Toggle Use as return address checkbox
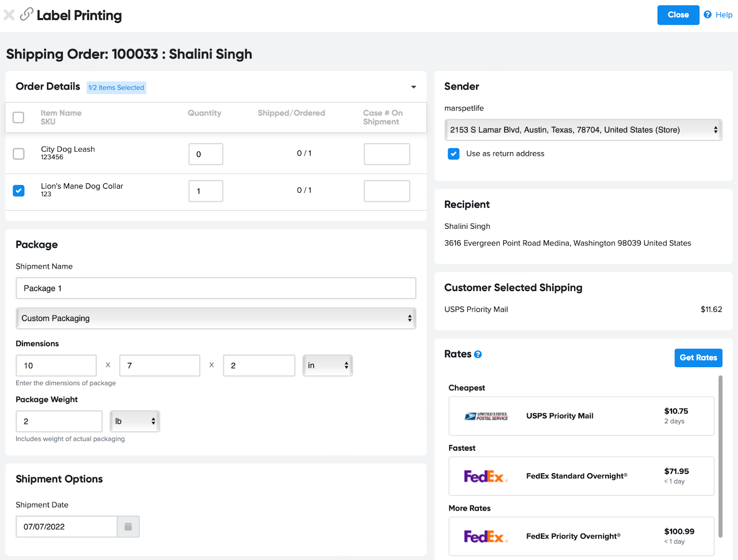 (453, 154)
